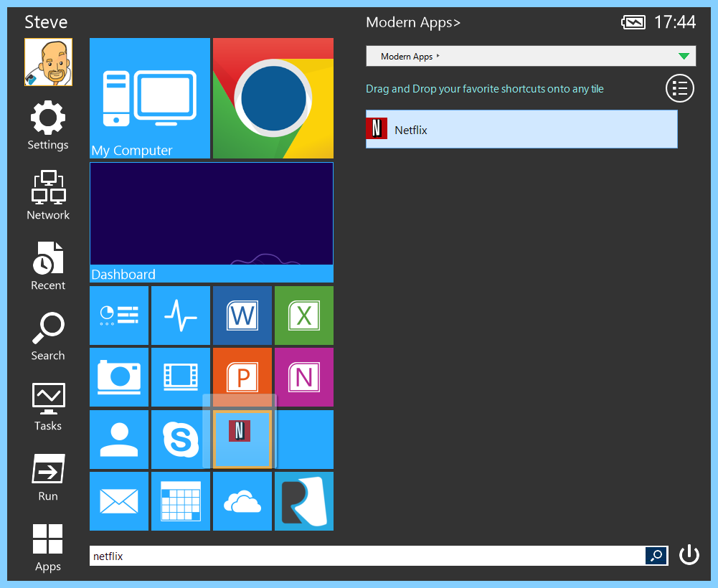Image resolution: width=718 pixels, height=588 pixels.
Task: Launch the Skype tile
Action: (x=181, y=439)
